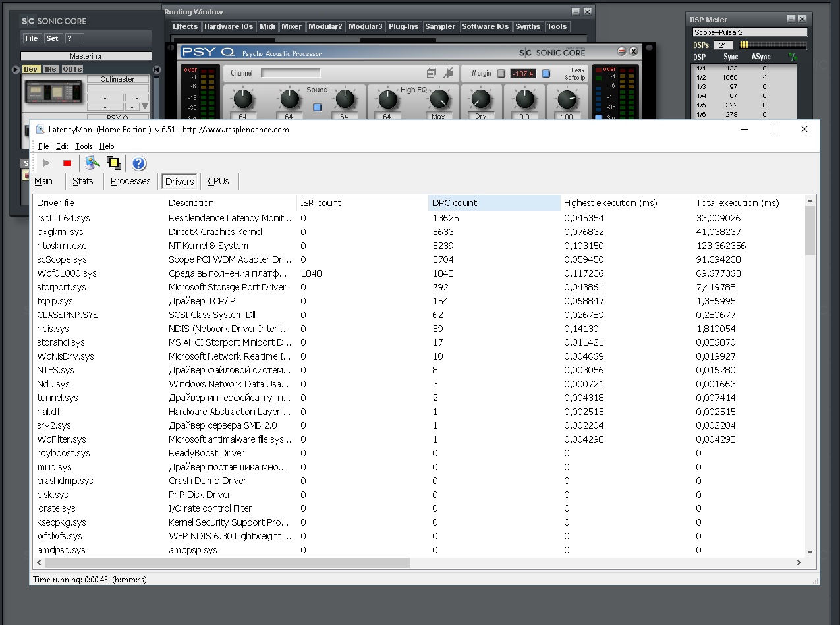The image size is (840, 625).
Task: Click the yellow overlapping windows toolbar icon
Action: pos(114,163)
